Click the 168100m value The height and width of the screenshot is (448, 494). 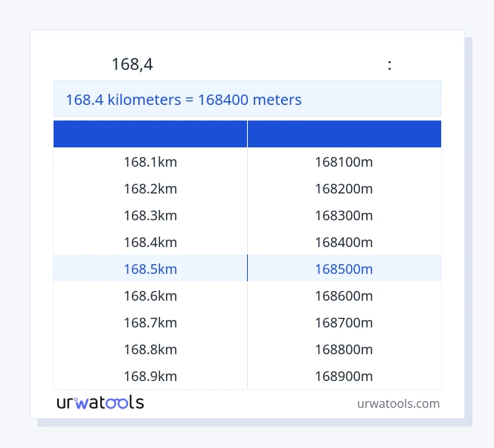coord(344,161)
